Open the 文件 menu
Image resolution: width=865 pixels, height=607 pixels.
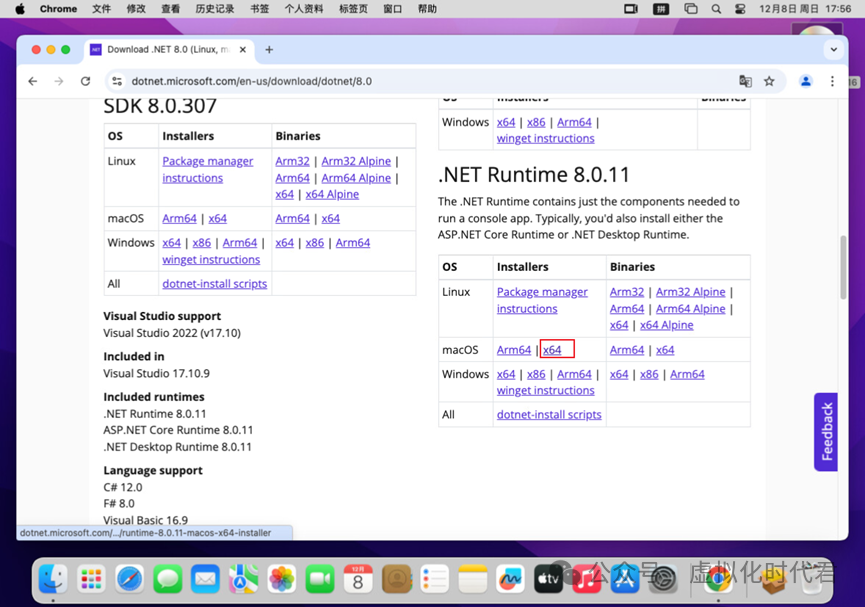click(x=102, y=9)
